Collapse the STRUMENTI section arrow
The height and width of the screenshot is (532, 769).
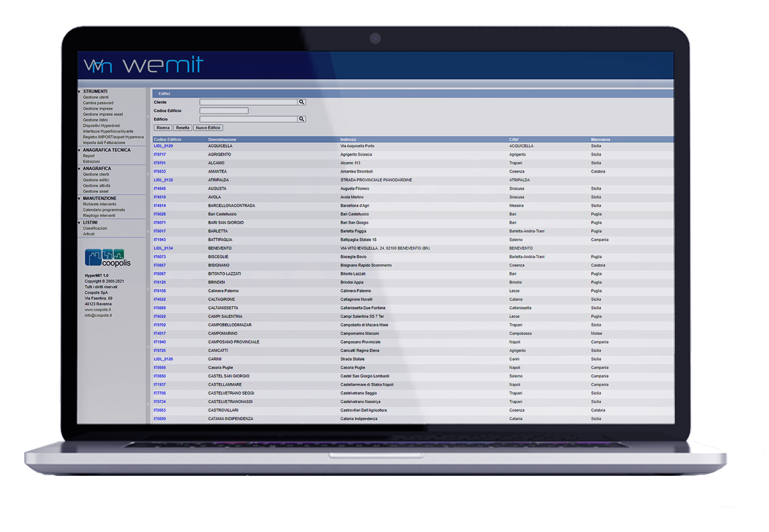[x=79, y=92]
